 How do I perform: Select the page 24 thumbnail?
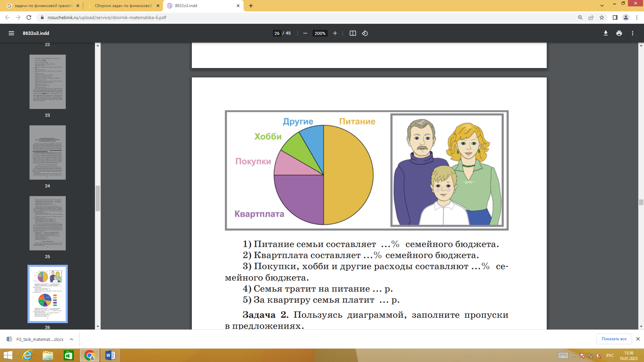point(47,153)
